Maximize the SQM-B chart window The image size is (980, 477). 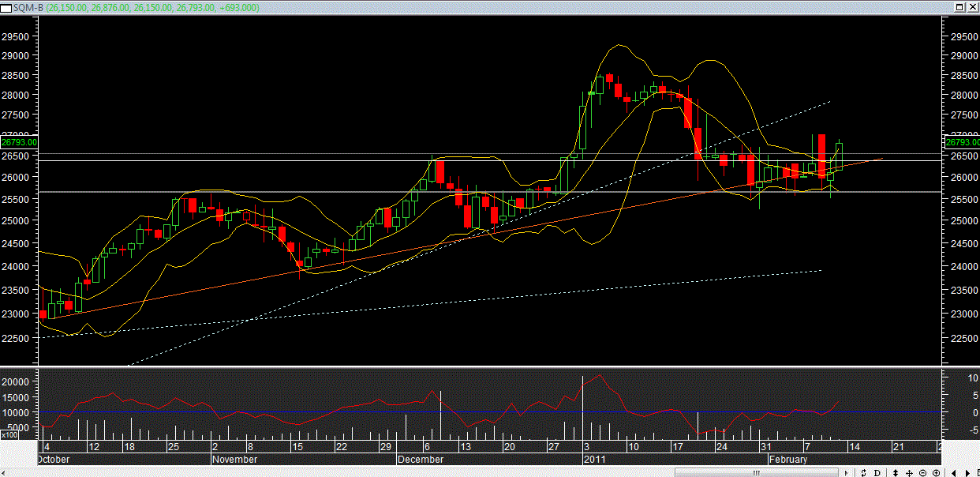[959, 6]
